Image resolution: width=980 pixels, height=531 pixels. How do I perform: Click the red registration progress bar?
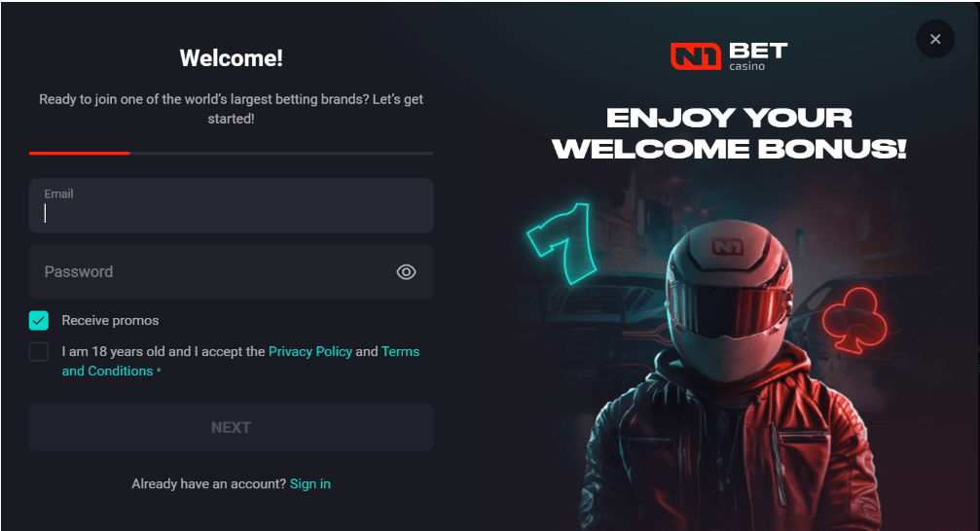pyautogui.click(x=80, y=153)
